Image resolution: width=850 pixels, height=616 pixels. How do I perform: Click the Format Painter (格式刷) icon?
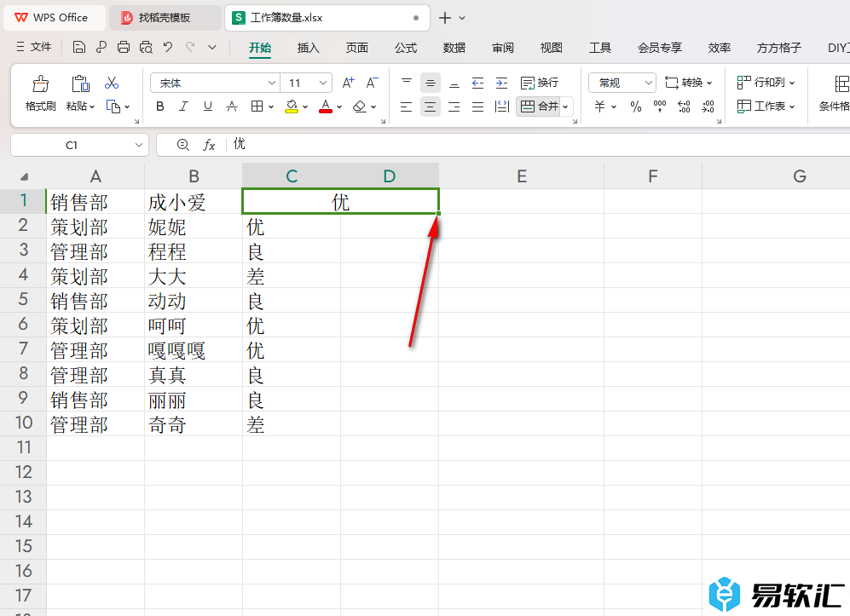(40, 84)
